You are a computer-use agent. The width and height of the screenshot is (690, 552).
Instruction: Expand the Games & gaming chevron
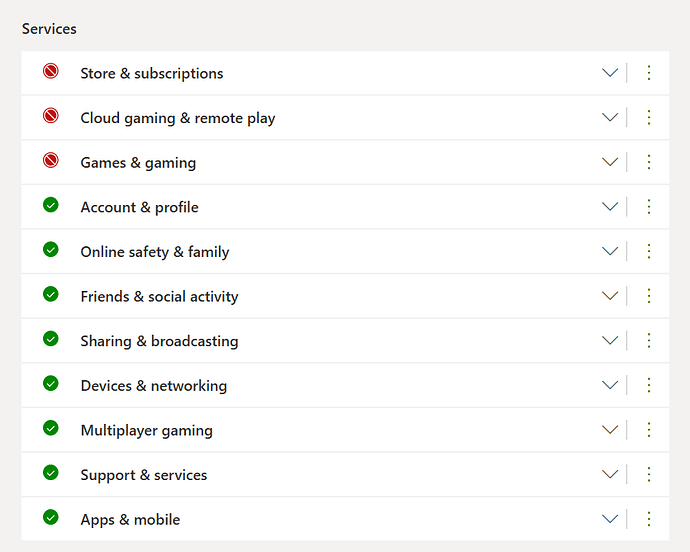pos(610,162)
